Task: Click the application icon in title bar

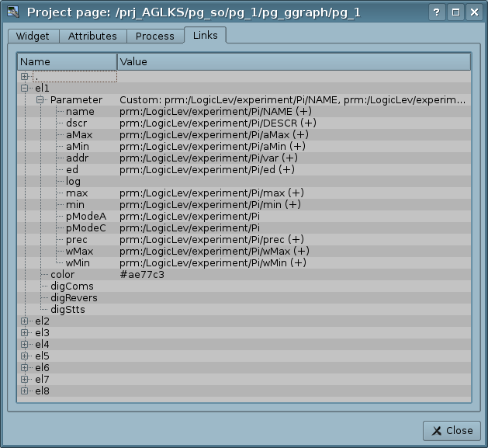Action: click(x=13, y=12)
